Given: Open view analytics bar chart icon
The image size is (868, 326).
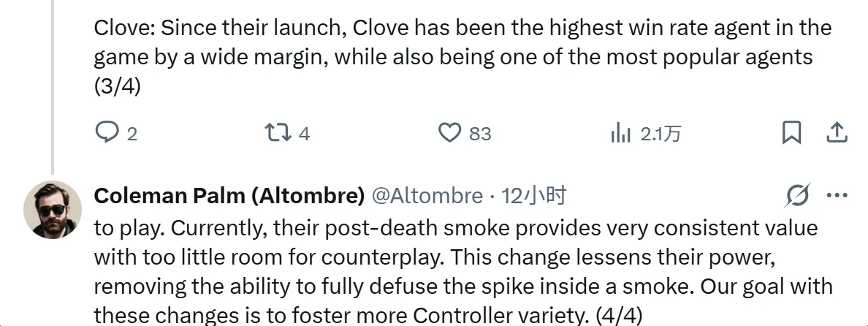Looking at the screenshot, I should click(x=620, y=133).
